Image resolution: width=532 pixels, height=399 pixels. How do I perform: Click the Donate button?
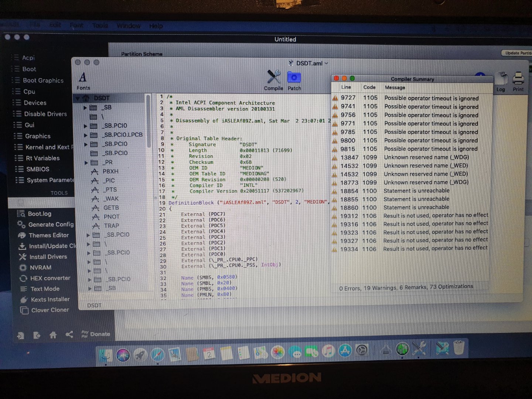coord(96,334)
